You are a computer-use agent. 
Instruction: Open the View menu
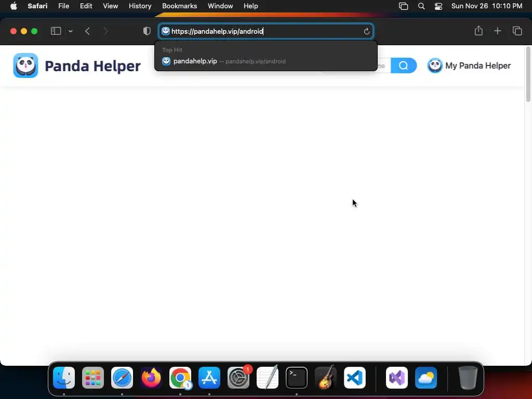(x=110, y=6)
